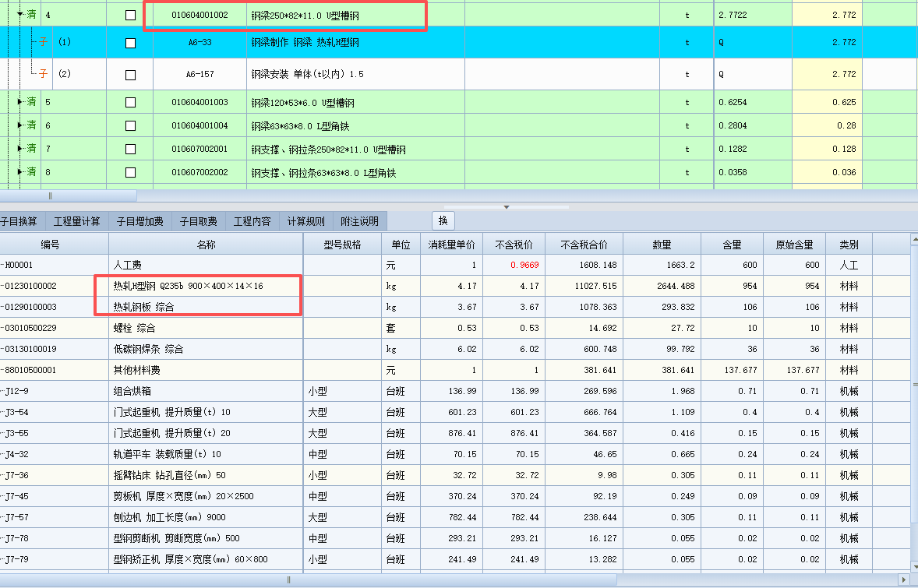This screenshot has height=588, width=918.
Task: Select row 钢梁安装 单体(t以内) 1.5
Action: [x=459, y=74]
